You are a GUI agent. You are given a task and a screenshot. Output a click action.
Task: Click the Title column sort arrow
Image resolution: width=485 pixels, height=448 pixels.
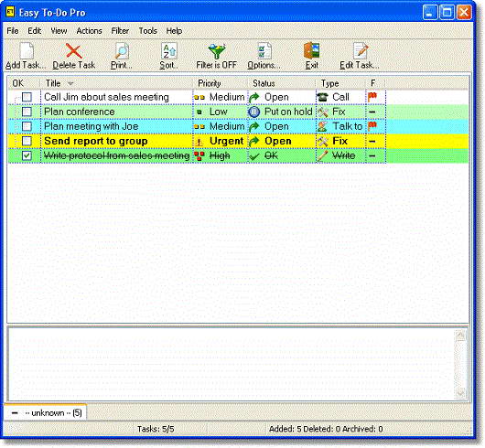coord(70,83)
